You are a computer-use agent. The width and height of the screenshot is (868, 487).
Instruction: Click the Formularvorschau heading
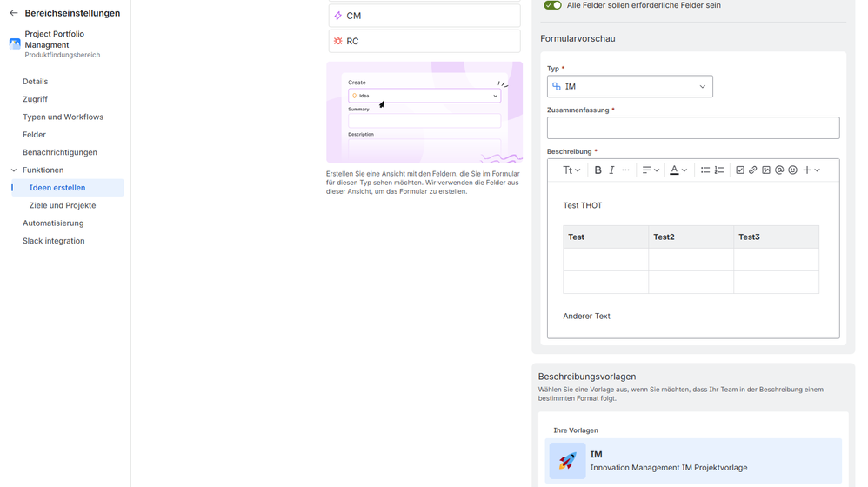tap(578, 39)
